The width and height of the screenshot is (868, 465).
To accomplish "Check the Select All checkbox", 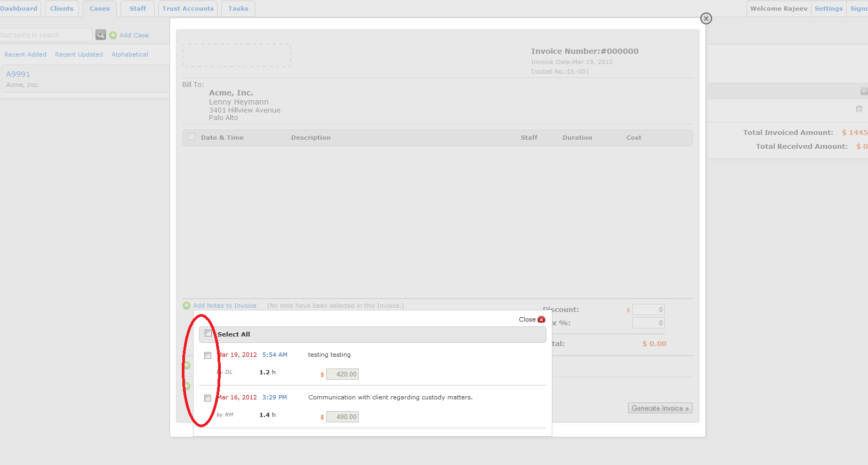I will point(208,333).
